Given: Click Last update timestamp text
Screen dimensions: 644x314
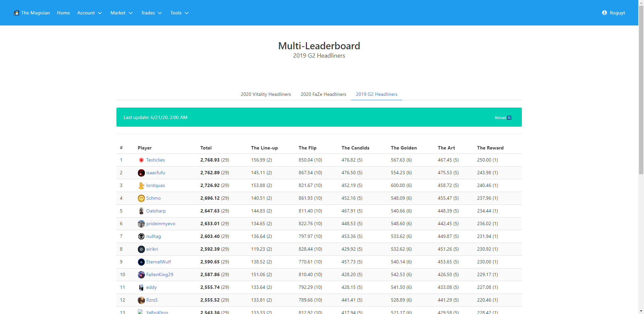Looking at the screenshot, I should pos(156,117).
